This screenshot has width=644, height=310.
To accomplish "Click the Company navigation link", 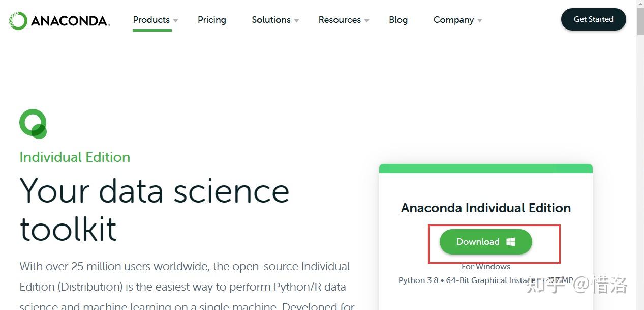I will (453, 20).
